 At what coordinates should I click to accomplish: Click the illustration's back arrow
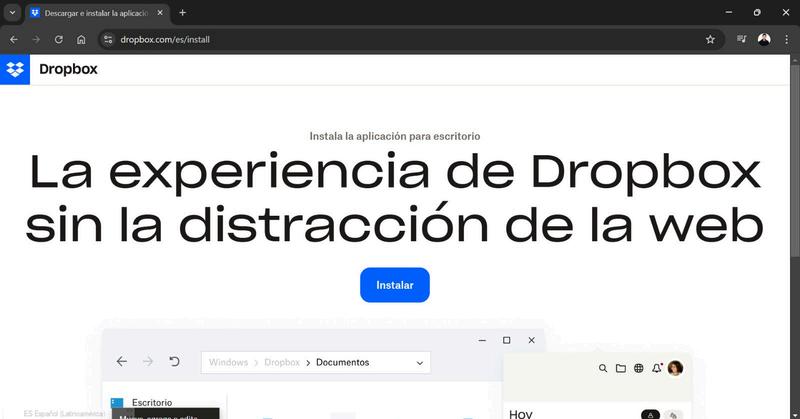coord(121,361)
